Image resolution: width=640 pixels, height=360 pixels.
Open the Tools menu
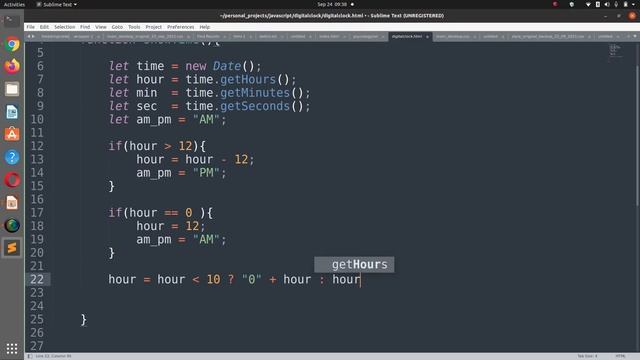click(x=134, y=27)
